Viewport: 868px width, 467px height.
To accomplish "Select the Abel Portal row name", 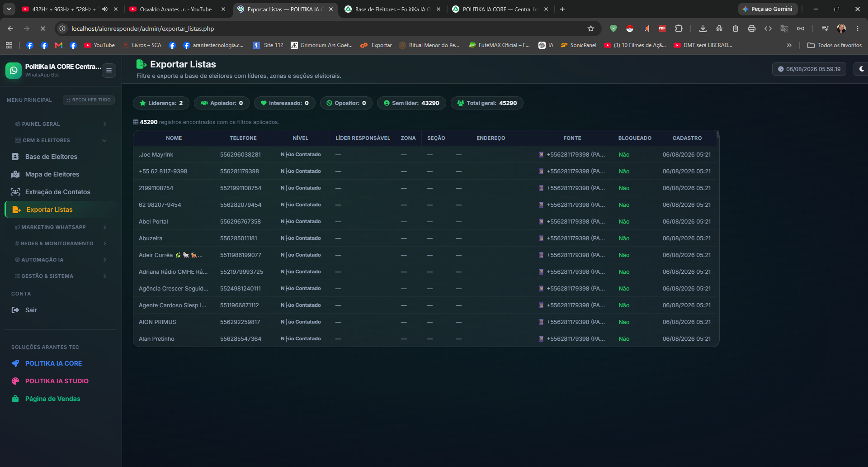I will pos(153,222).
